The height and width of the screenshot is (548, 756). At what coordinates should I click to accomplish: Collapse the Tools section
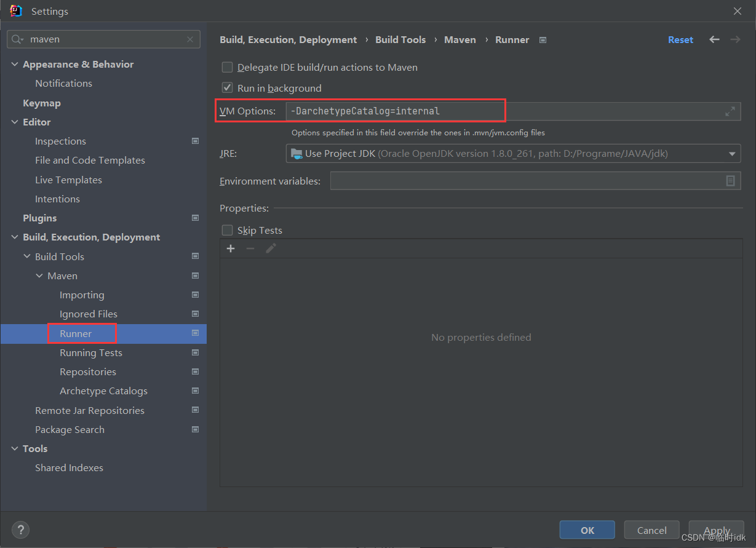pos(15,448)
